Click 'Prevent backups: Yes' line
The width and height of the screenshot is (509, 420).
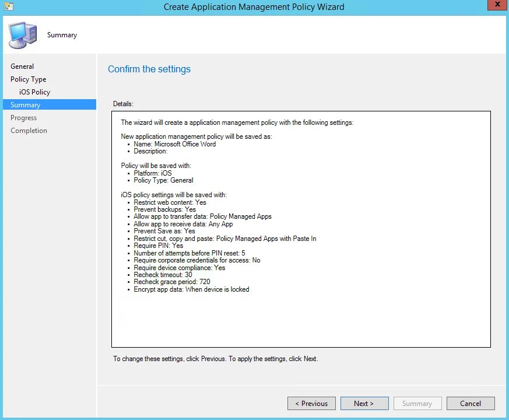click(x=164, y=209)
